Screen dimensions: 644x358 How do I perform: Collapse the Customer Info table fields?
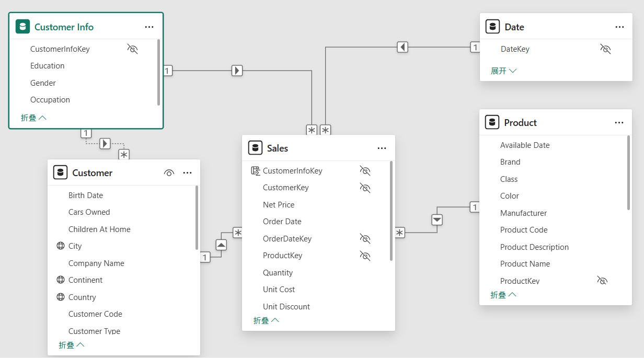pyautogui.click(x=33, y=118)
